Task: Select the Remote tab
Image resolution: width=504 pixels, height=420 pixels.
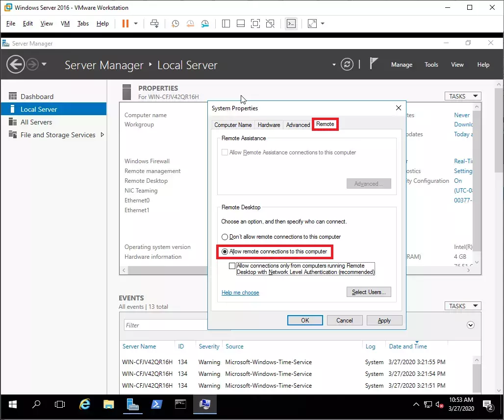Action: [x=325, y=124]
